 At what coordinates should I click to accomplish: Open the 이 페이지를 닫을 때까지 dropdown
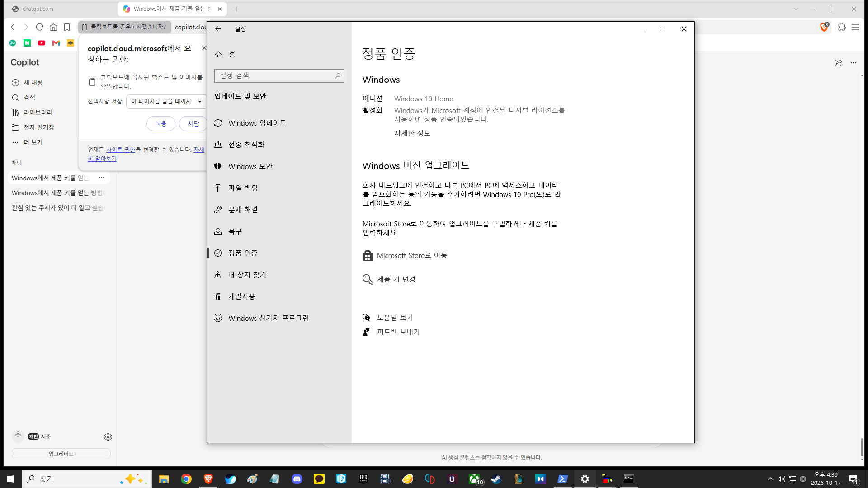tap(166, 101)
